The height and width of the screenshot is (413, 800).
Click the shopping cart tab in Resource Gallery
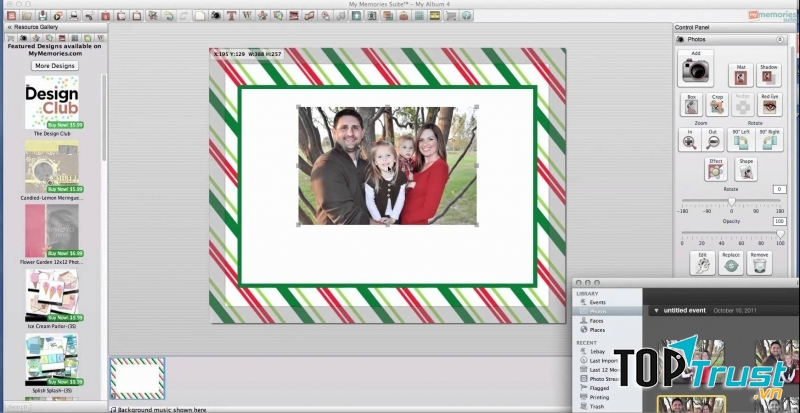pos(11,38)
